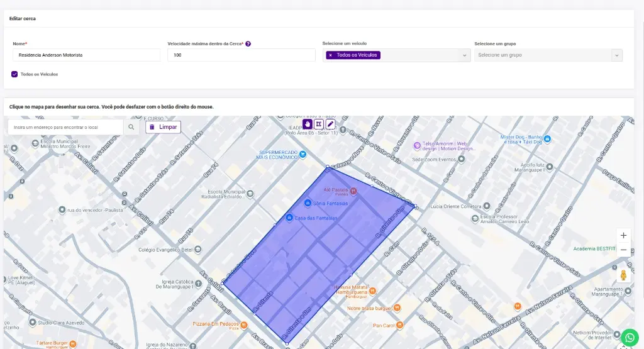Click the Pan Carol marker
This screenshot has height=349, width=644.
pos(399,324)
